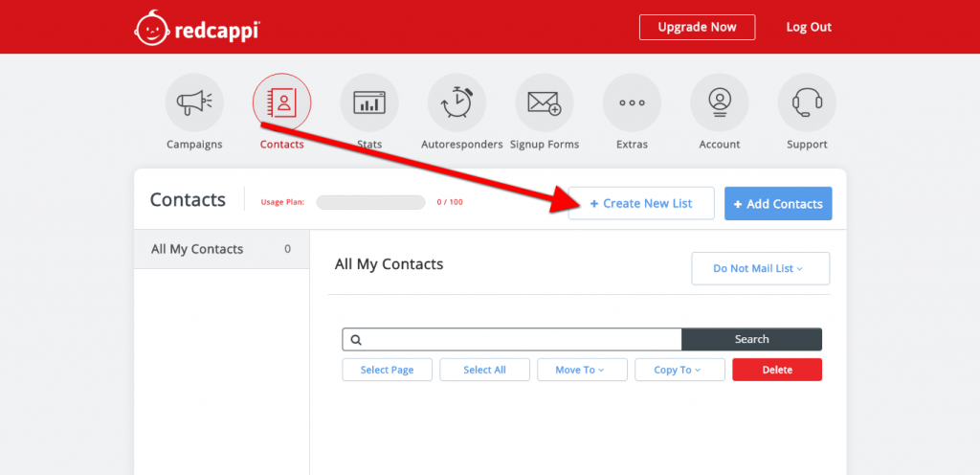Click the Autoresponders label
This screenshot has height=475, width=980.
[462, 145]
